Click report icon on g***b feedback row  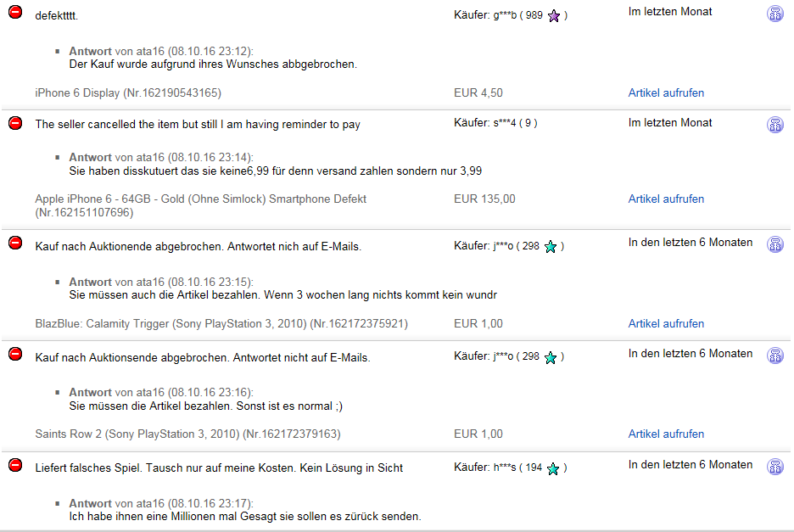coord(774,14)
